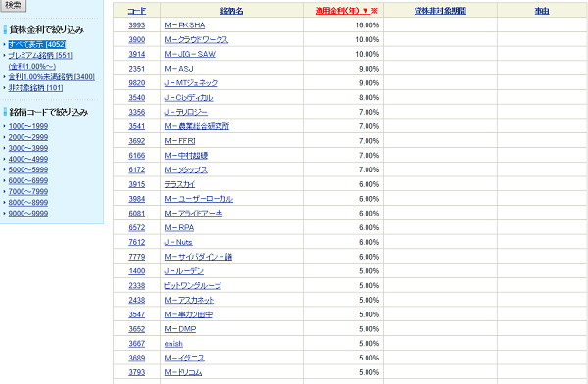588x384 pixels.
Task: Filter stock codes 1000~1999
Action: (x=28, y=126)
